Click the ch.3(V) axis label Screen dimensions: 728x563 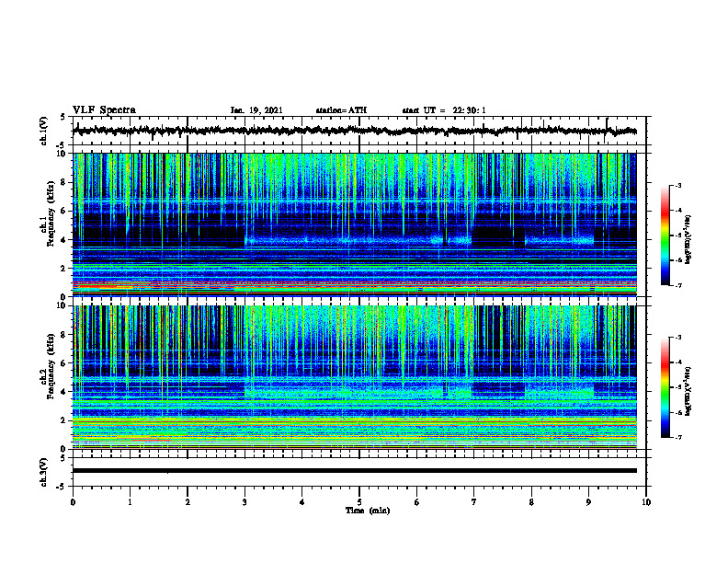point(43,472)
